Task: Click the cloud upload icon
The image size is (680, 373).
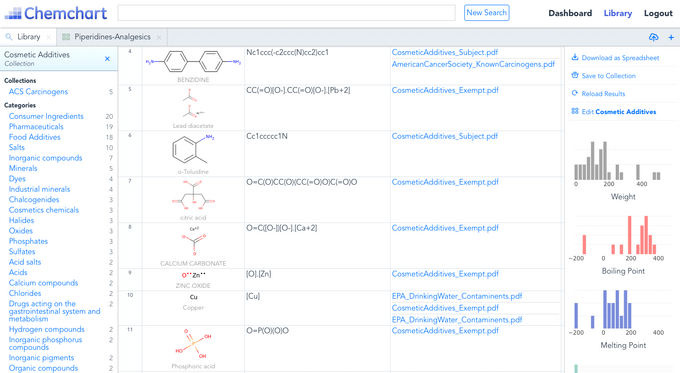Action: click(x=653, y=37)
